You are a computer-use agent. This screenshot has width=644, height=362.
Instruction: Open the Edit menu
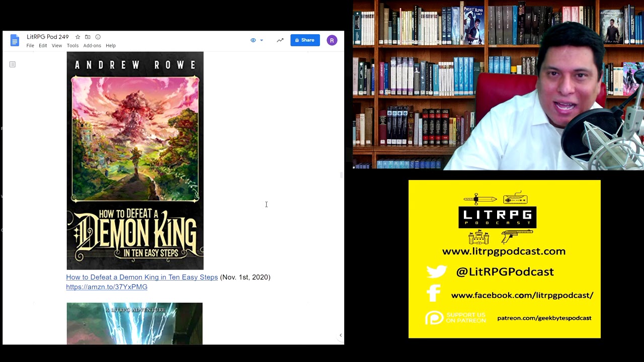[43, 46]
